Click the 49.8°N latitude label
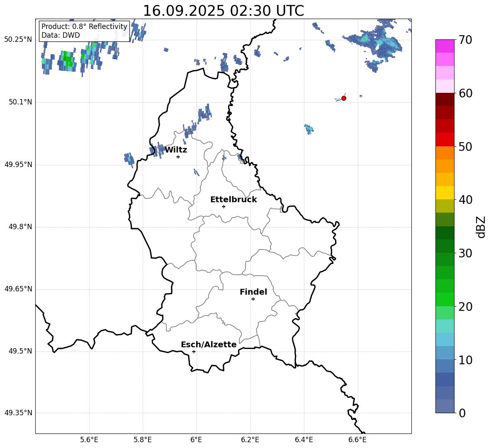This screenshot has width=491, height=448. click(20, 227)
